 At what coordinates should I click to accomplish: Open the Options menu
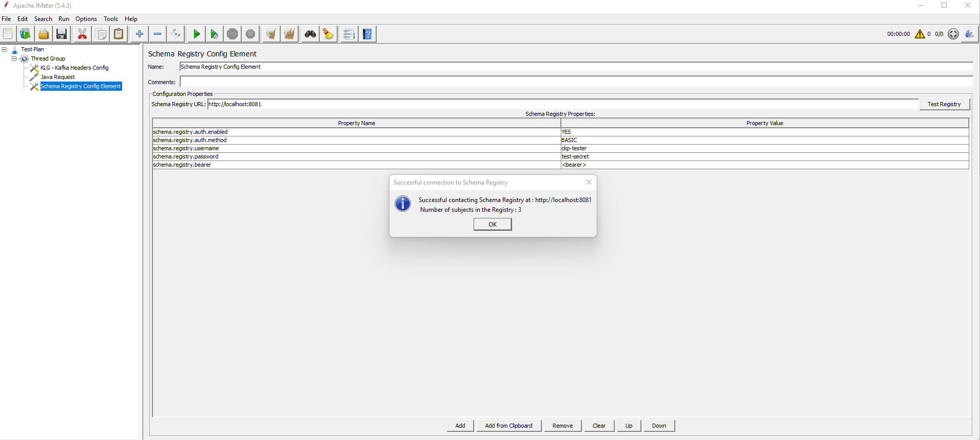pos(86,19)
